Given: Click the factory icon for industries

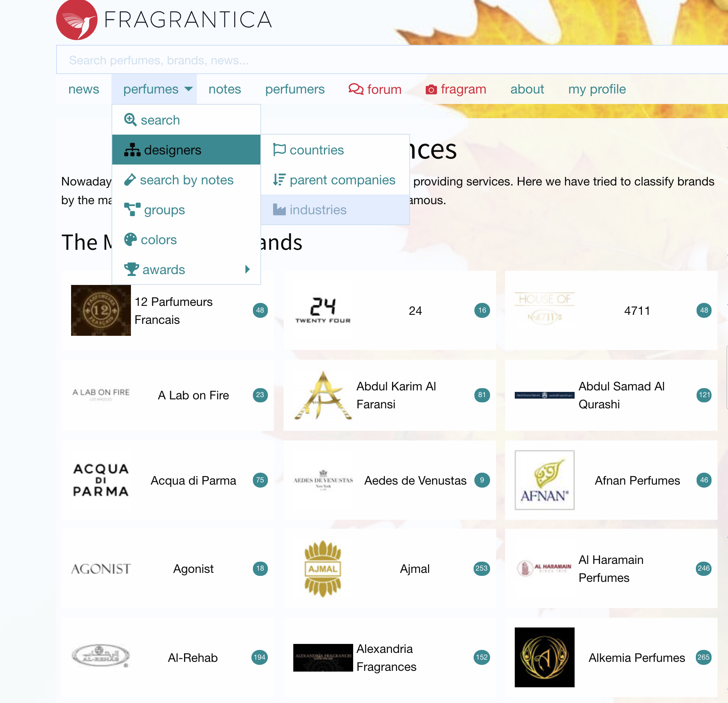Looking at the screenshot, I should [x=279, y=210].
